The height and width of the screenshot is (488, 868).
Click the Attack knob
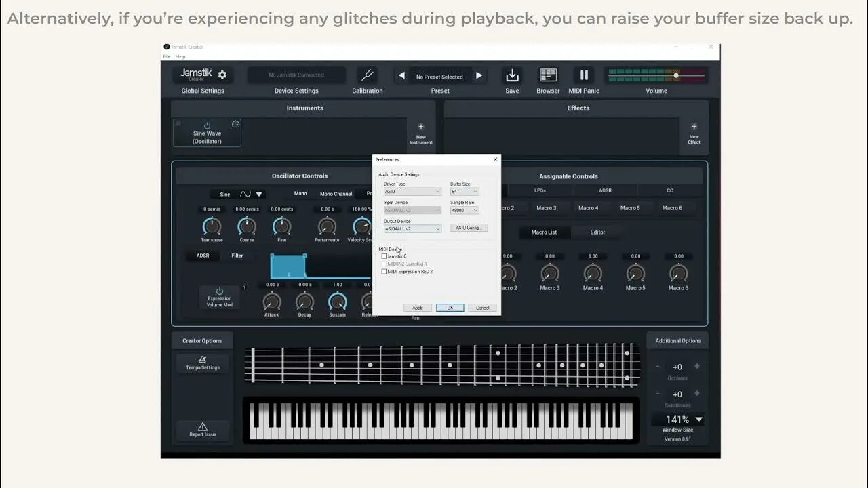point(271,301)
